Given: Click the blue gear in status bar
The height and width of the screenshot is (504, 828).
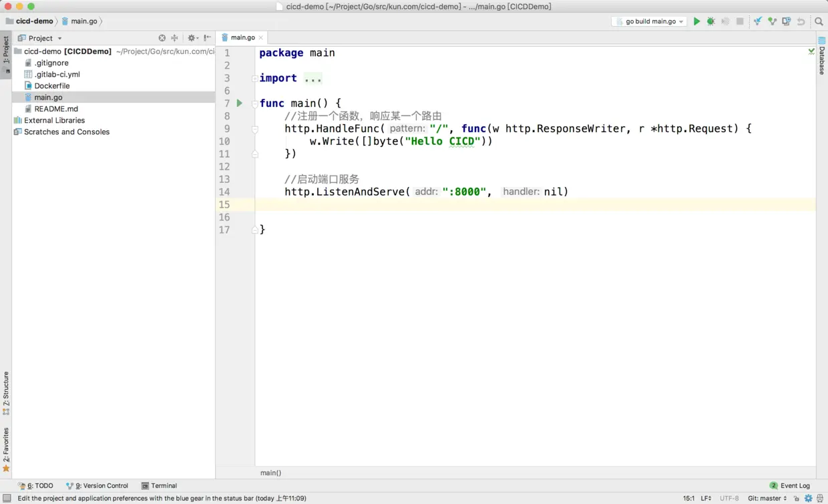Looking at the screenshot, I should tap(808, 498).
